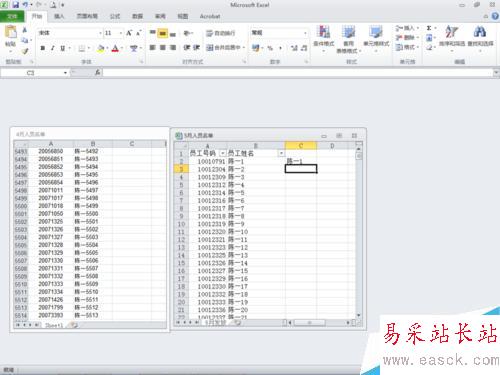This screenshot has width=500, height=375.
Task: Toggle Align Text Right button
Action: 173,48
